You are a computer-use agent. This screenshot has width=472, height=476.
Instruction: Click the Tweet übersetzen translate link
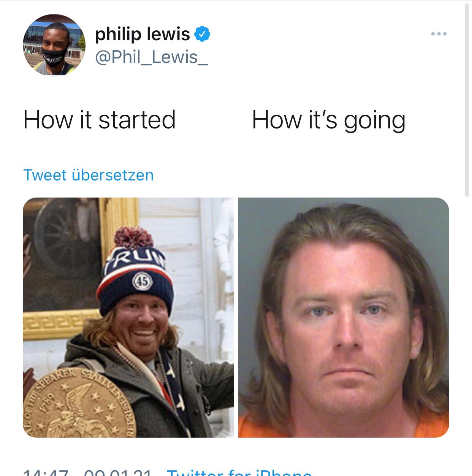tap(89, 175)
